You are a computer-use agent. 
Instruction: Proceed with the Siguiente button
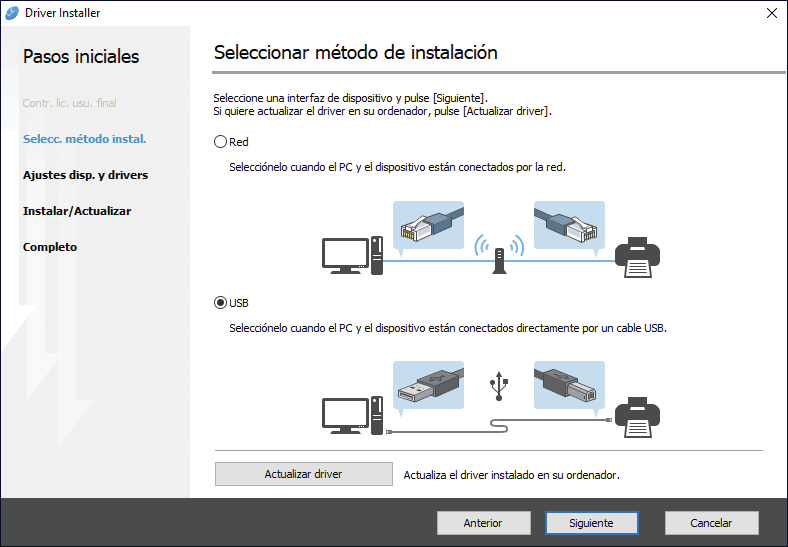coord(592,523)
